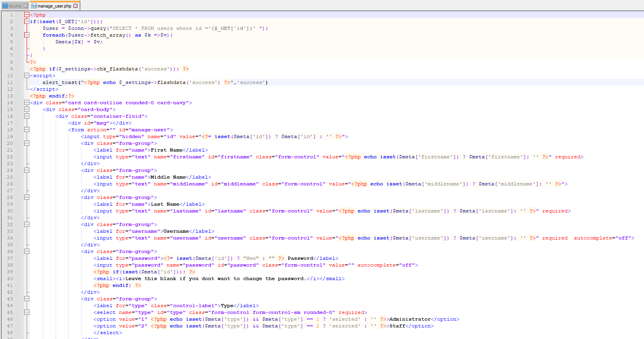
Task: Click chk_flashdata on line 9
Action: pyautogui.click(x=117, y=69)
